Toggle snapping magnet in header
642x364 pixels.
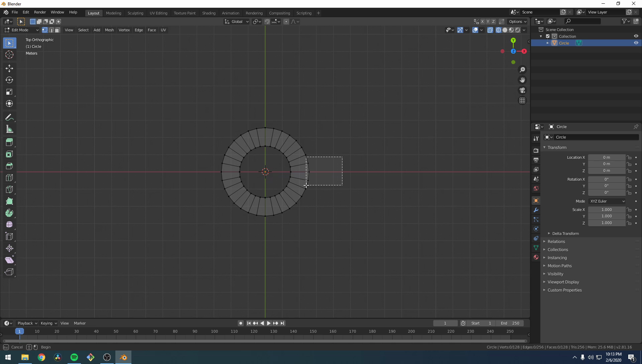pyautogui.click(x=267, y=22)
